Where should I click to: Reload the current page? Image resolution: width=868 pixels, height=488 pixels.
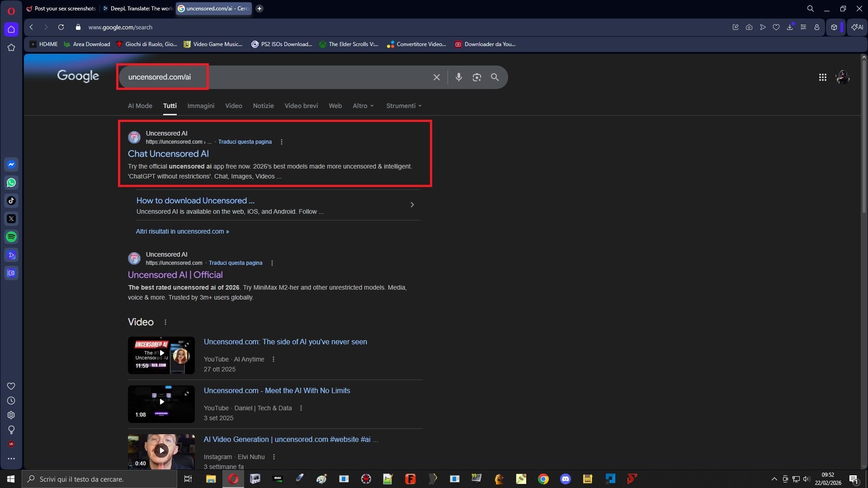coord(61,27)
